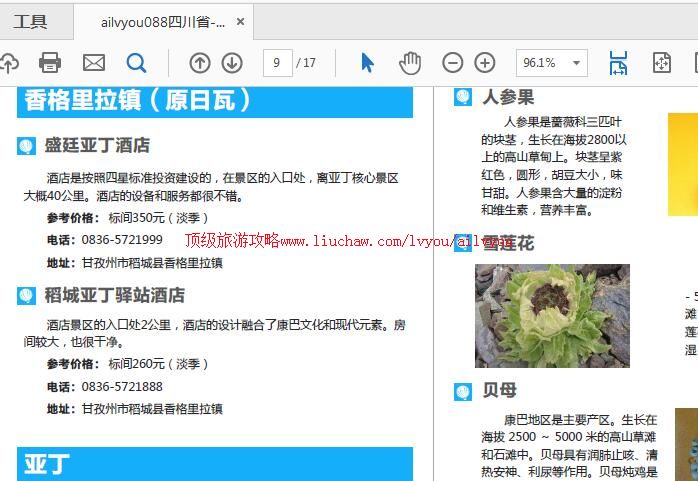Image resolution: width=698 pixels, height=481 pixels.
Task: Click the fit full page icon
Action: tap(661, 63)
